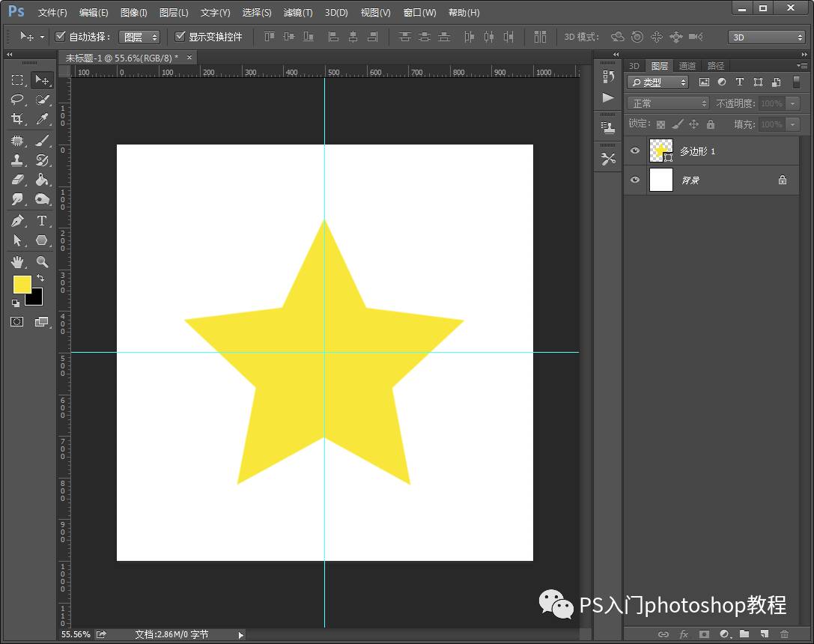814x644 pixels.
Task: Open the 不透明度 slider dropdown
Action: point(793,103)
